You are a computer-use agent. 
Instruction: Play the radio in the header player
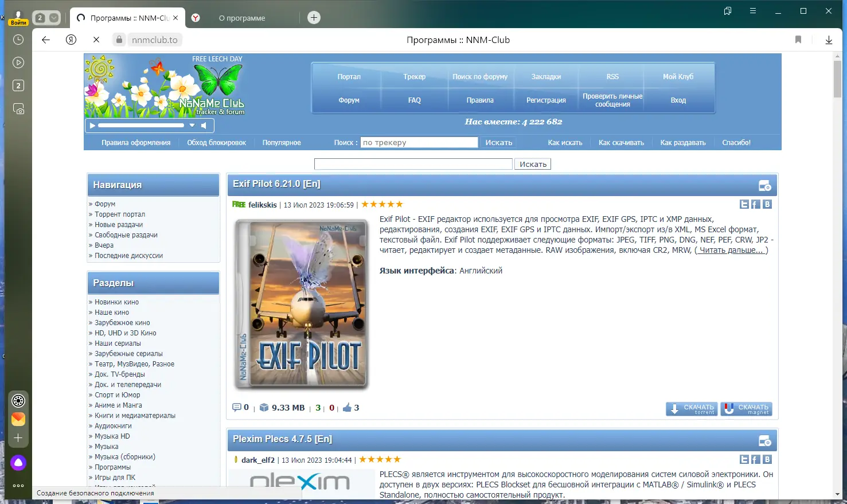click(x=92, y=125)
